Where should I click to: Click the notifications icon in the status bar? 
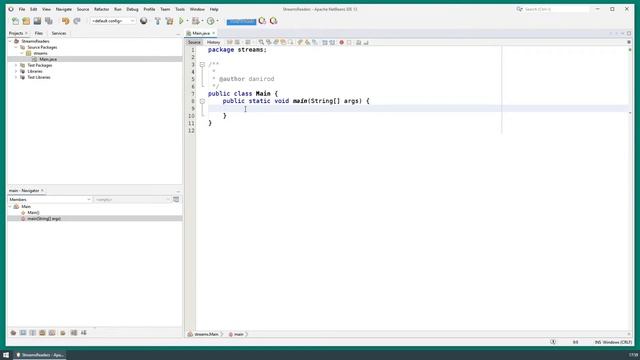tap(553, 342)
